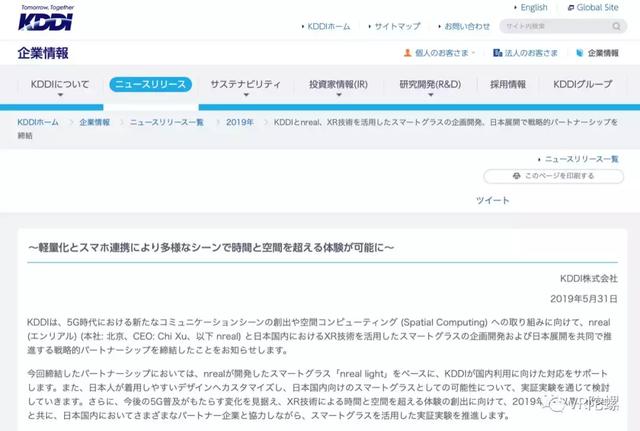Click the search magnifier icon
This screenshot has height=431, width=640.
616,27
